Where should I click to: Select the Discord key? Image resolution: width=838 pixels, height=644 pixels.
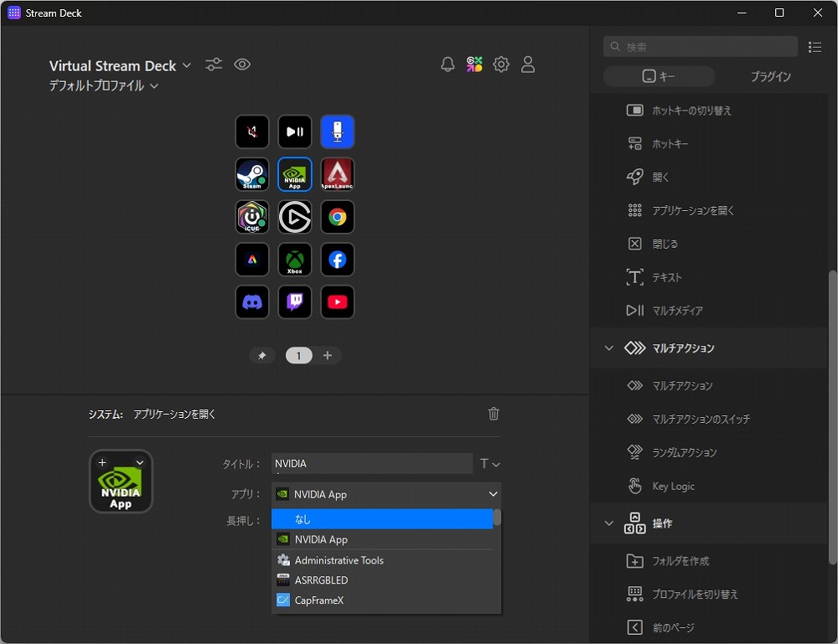point(252,302)
